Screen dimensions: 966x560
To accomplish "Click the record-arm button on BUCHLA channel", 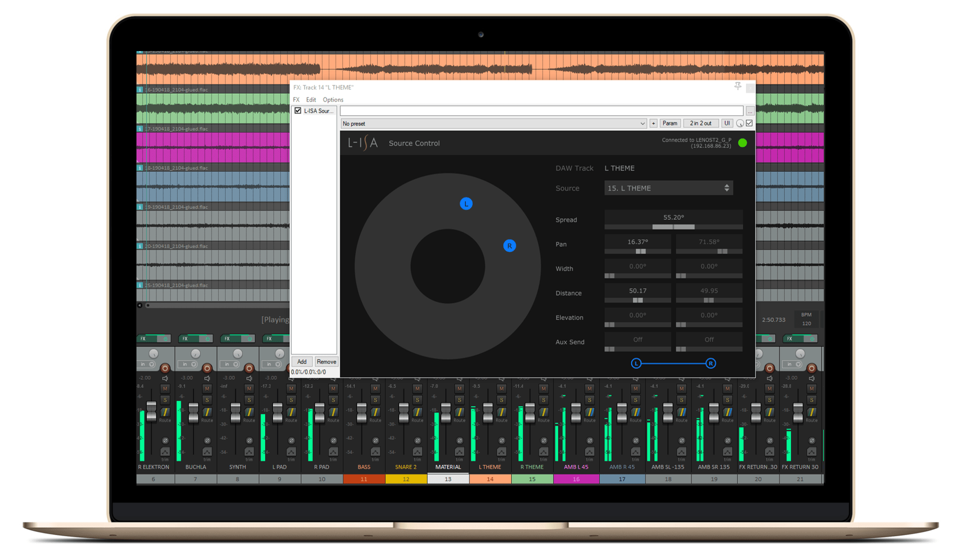I will 207,368.
